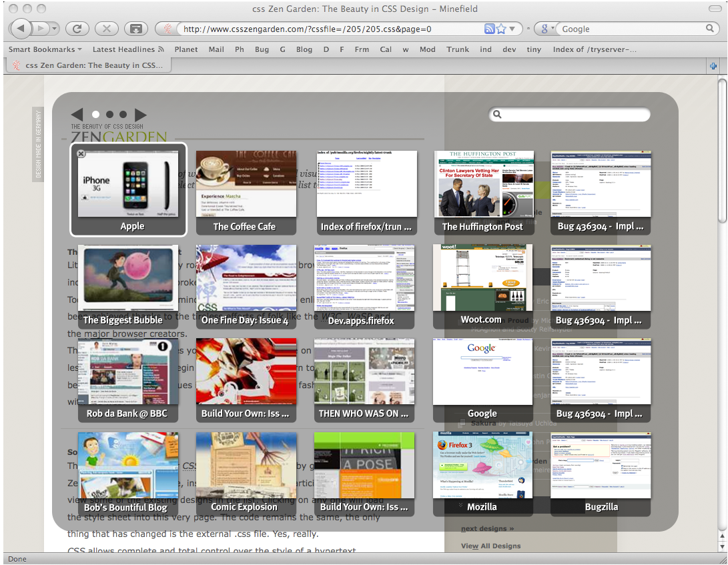This screenshot has height=565, width=728.
Task: Open The Huffington Post thumbnail
Action: 484,192
